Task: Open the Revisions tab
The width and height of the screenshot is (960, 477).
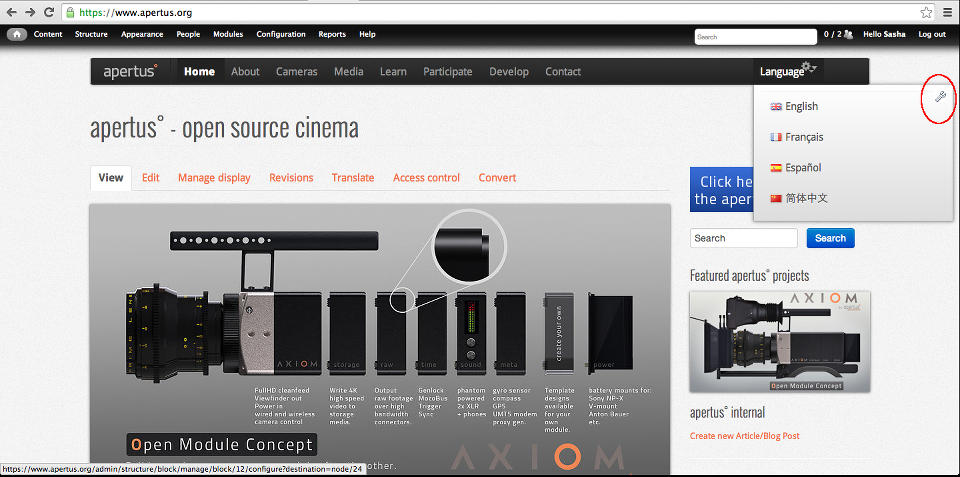Action: tap(291, 178)
